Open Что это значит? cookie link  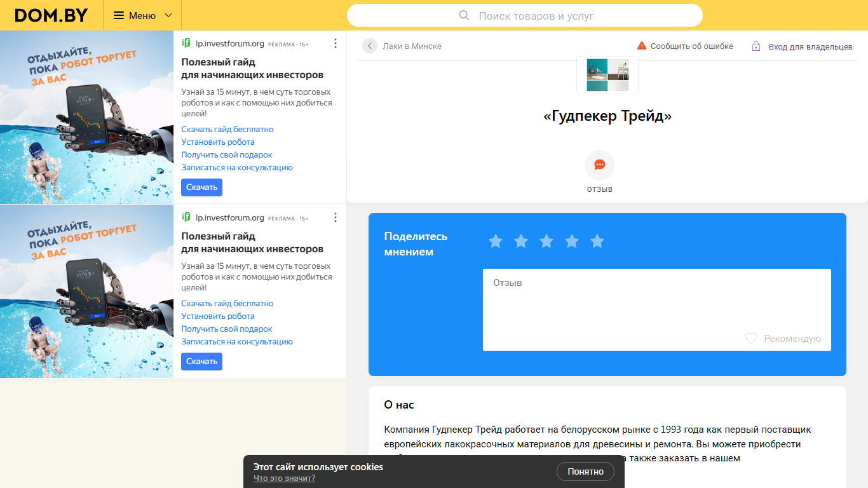click(284, 478)
